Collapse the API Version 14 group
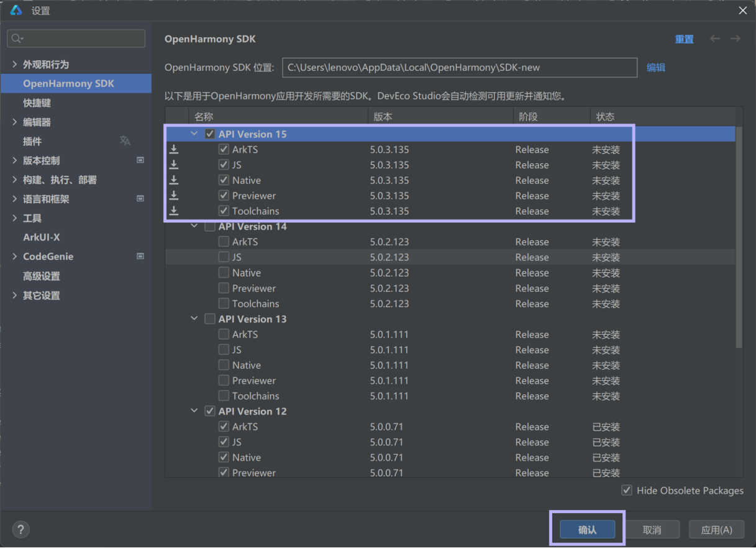 click(x=194, y=226)
